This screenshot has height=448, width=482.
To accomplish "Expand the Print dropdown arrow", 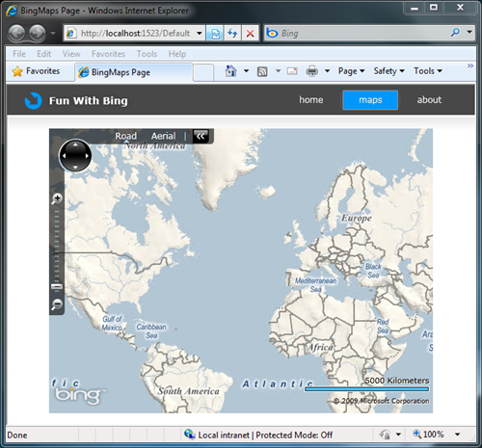I will (327, 71).
